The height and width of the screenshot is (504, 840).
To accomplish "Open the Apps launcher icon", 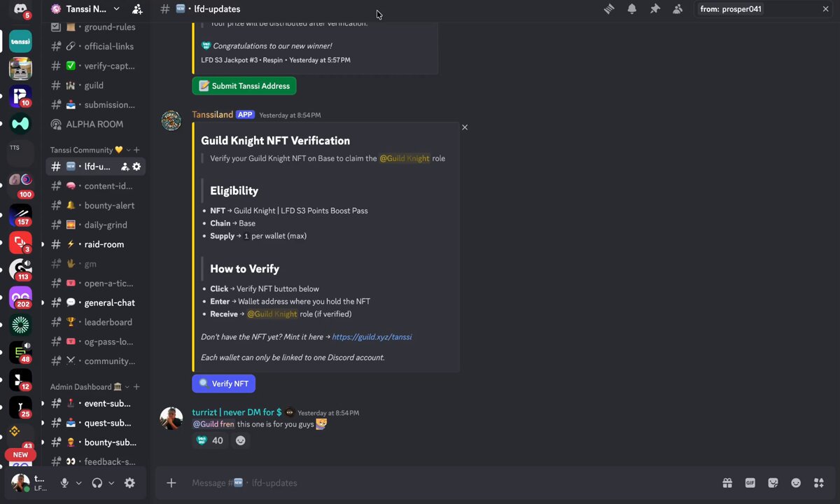I will click(819, 483).
